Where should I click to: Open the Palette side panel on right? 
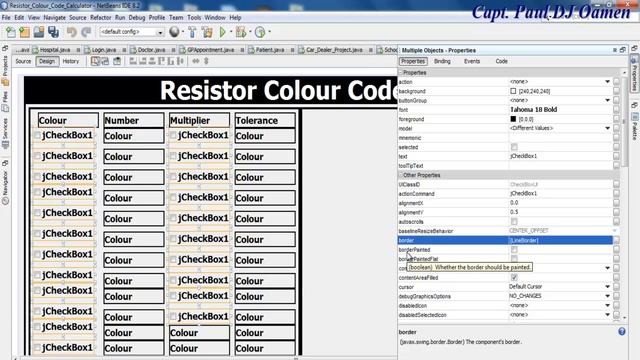635,127
